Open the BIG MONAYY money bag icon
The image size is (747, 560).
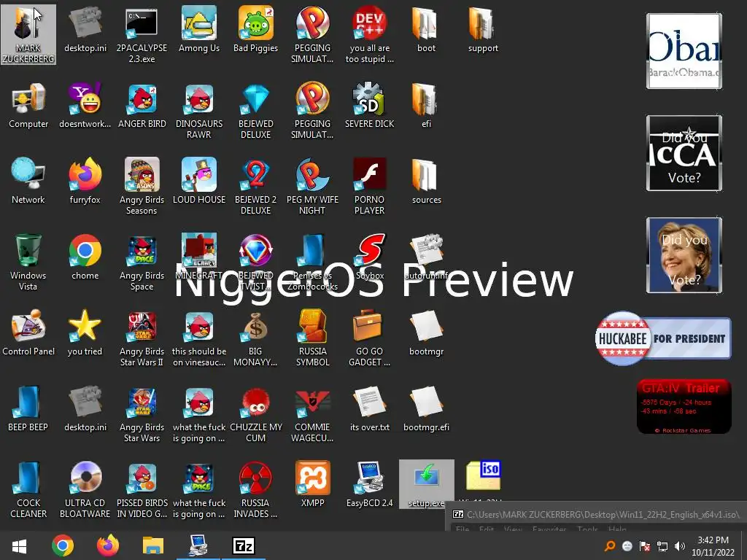point(255,338)
